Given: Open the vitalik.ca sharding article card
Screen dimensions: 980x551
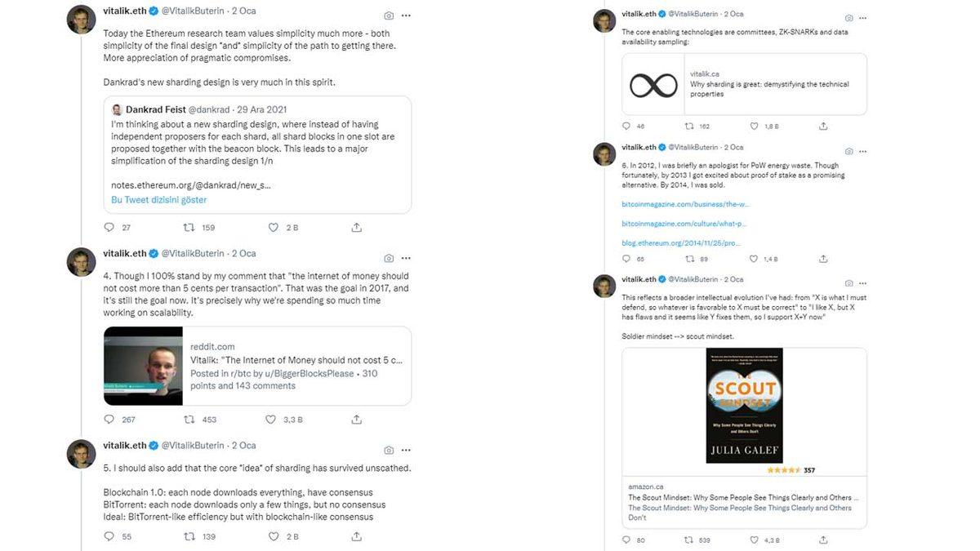Looking at the screenshot, I should point(744,84).
